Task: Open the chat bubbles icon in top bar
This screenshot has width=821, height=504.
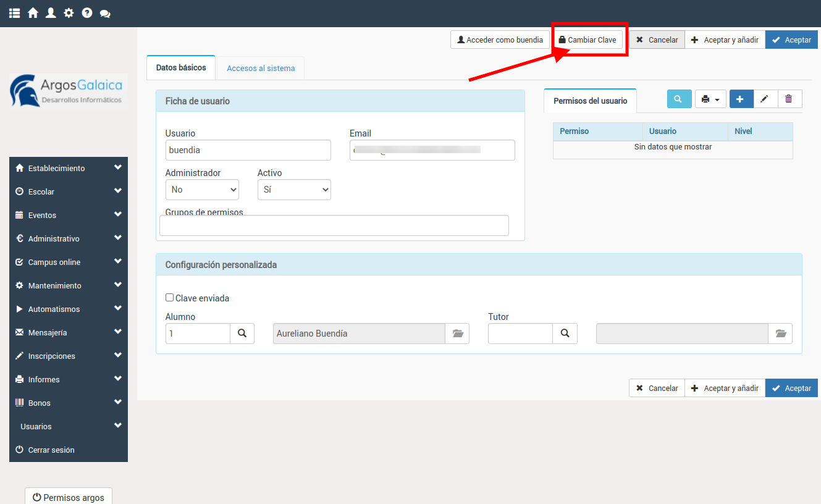Action: [x=105, y=14]
